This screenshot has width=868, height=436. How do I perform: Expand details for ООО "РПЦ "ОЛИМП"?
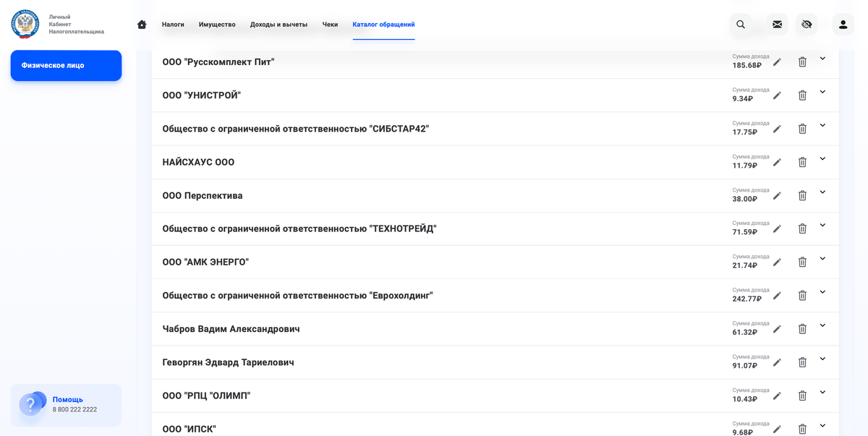click(x=822, y=391)
